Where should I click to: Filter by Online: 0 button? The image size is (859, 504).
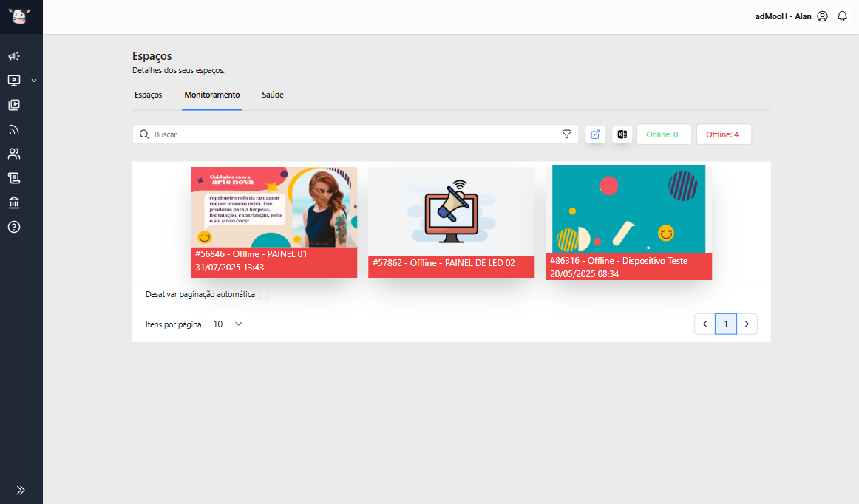[664, 134]
